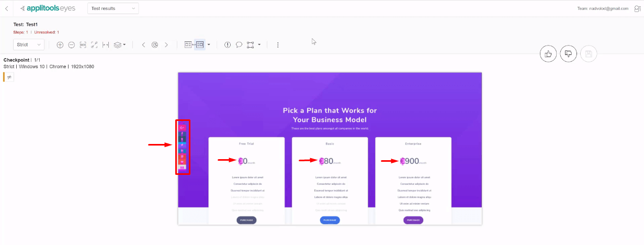Click the exclamation issue remark icon
The height and width of the screenshot is (245, 644).
pyautogui.click(x=228, y=45)
